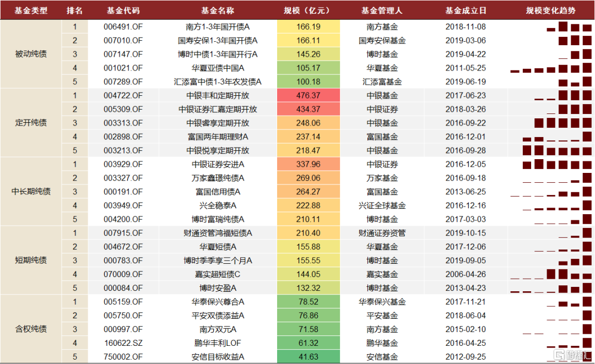Click establishment date 2016-09-22
This screenshot has width=595, height=364.
[x=466, y=123]
